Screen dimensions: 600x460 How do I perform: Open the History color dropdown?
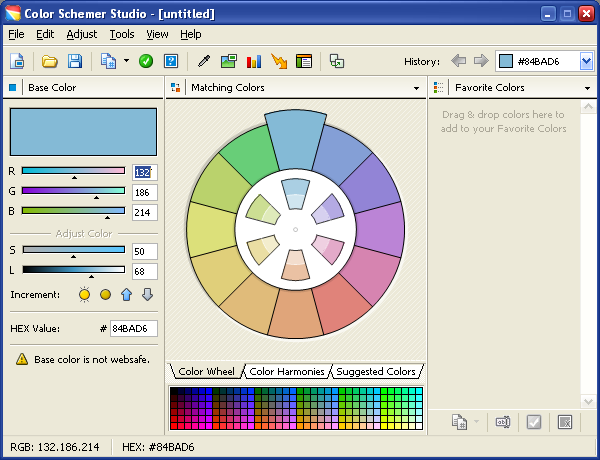coord(586,61)
